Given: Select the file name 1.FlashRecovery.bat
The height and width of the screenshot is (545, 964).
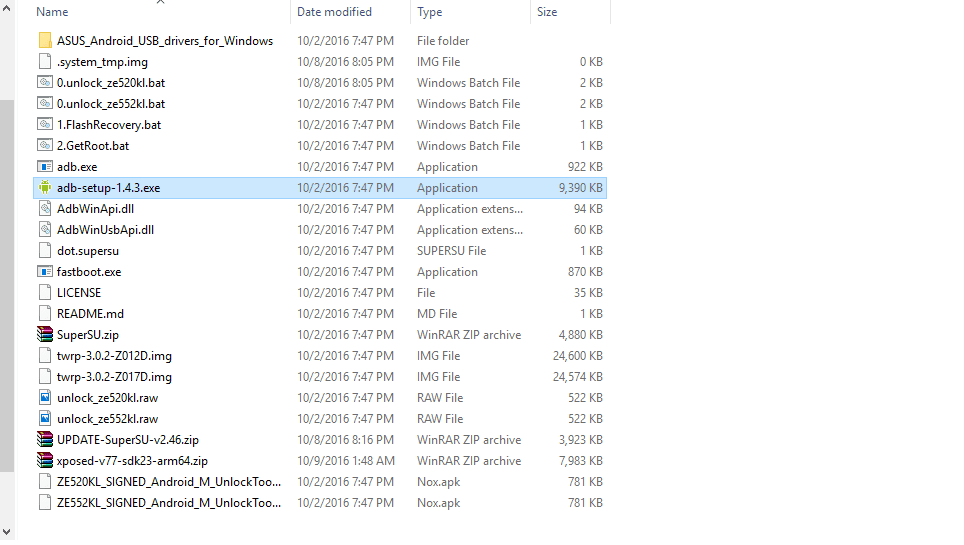Looking at the screenshot, I should [109, 124].
